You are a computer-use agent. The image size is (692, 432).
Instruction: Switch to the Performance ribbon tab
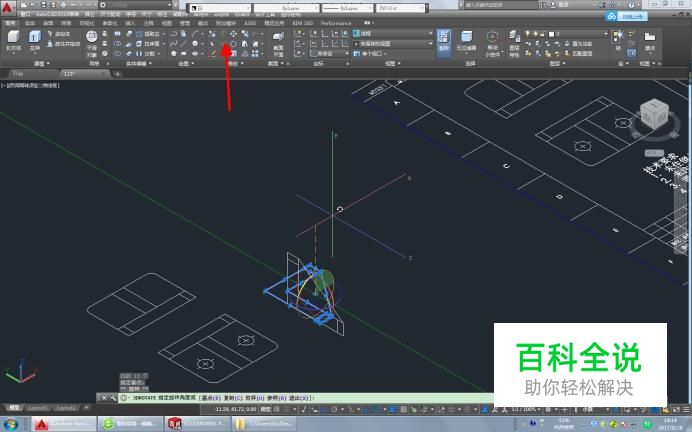click(336, 23)
